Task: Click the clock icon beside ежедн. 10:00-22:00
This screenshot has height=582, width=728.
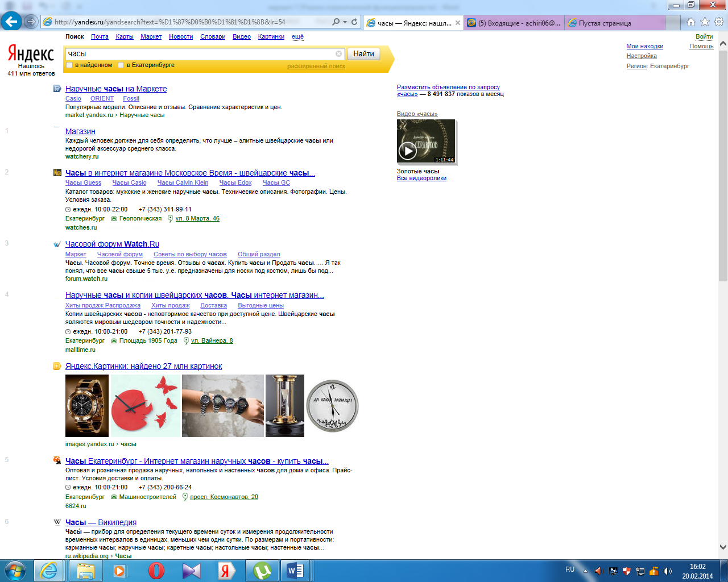Action: (x=68, y=209)
